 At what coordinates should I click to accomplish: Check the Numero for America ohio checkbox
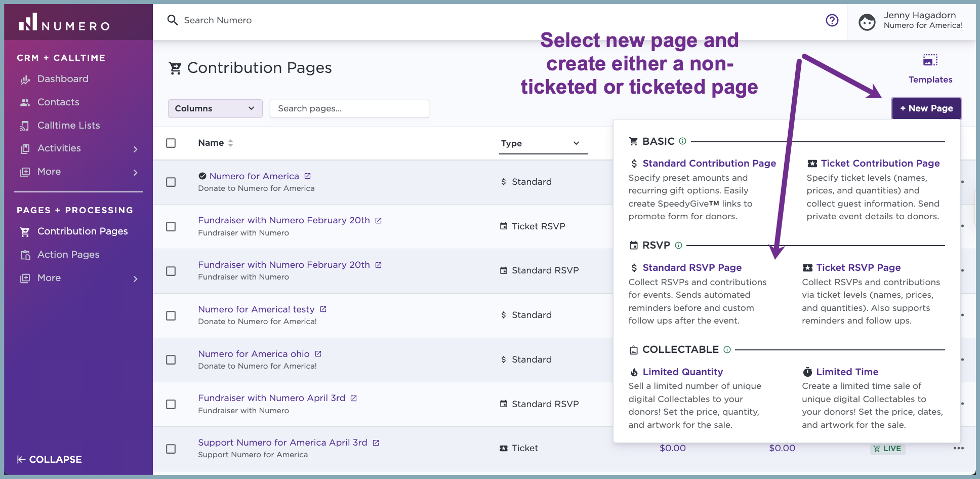[171, 360]
